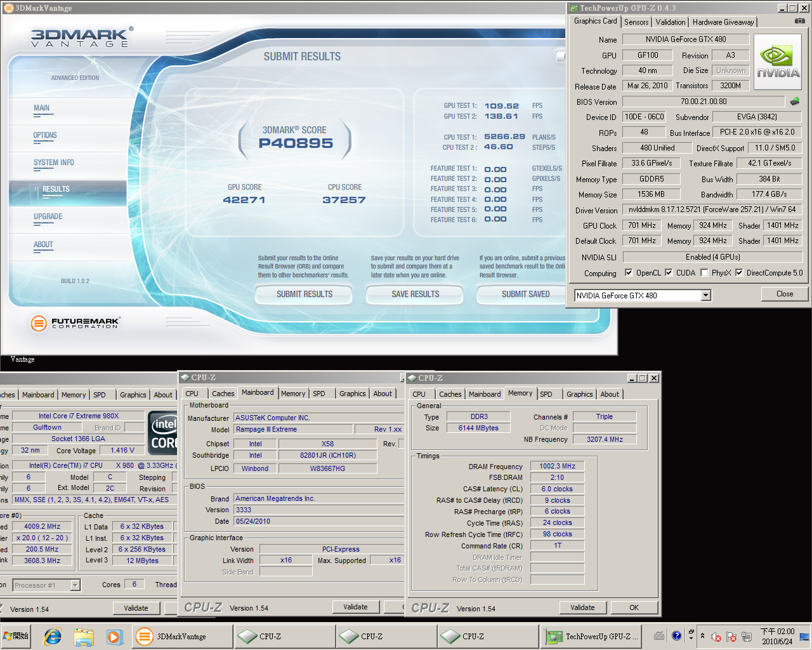Image resolution: width=812 pixels, height=650 pixels.
Task: Open the Processor #1 dropdown in CPU-Z
Action: pos(75,585)
